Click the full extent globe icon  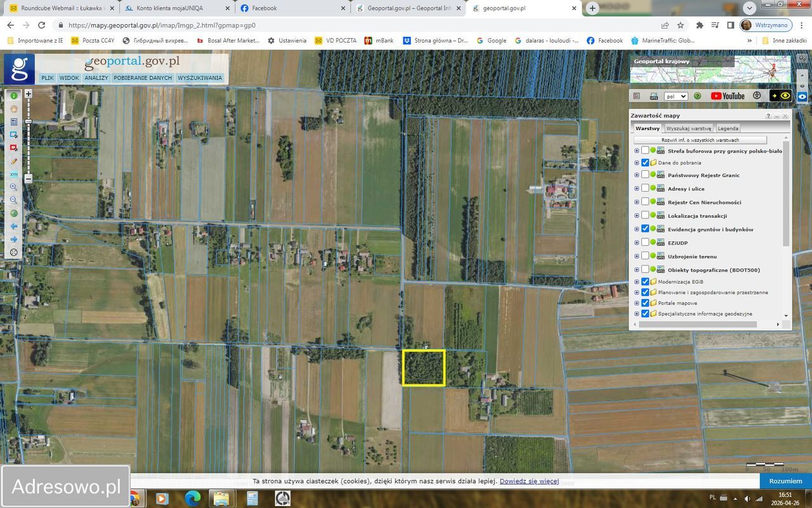coord(14,213)
